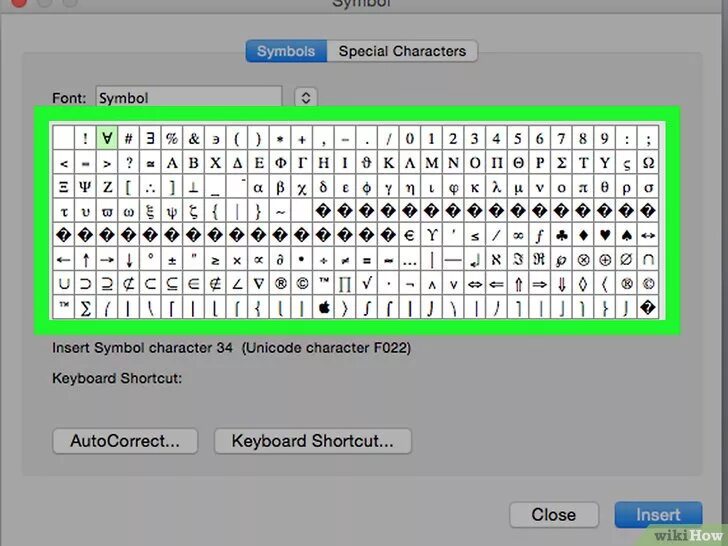This screenshot has width=728, height=546.
Task: Choose the double right ⇒ arrow symbol
Action: pyautogui.click(x=540, y=283)
